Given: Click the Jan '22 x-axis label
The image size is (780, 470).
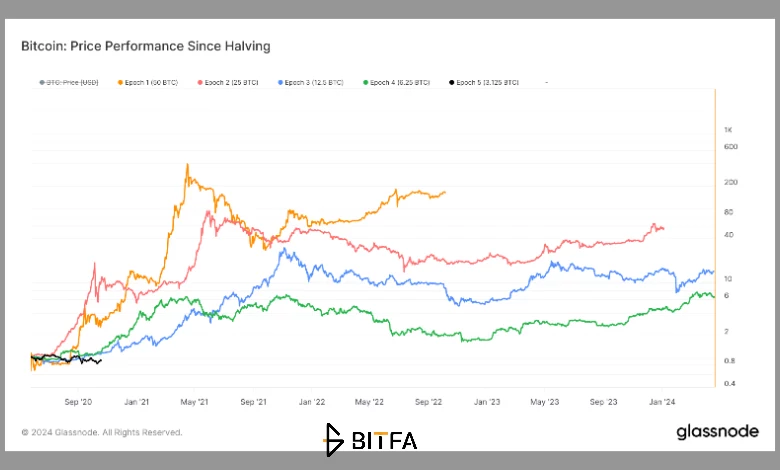Looking at the screenshot, I should pyautogui.click(x=312, y=402).
